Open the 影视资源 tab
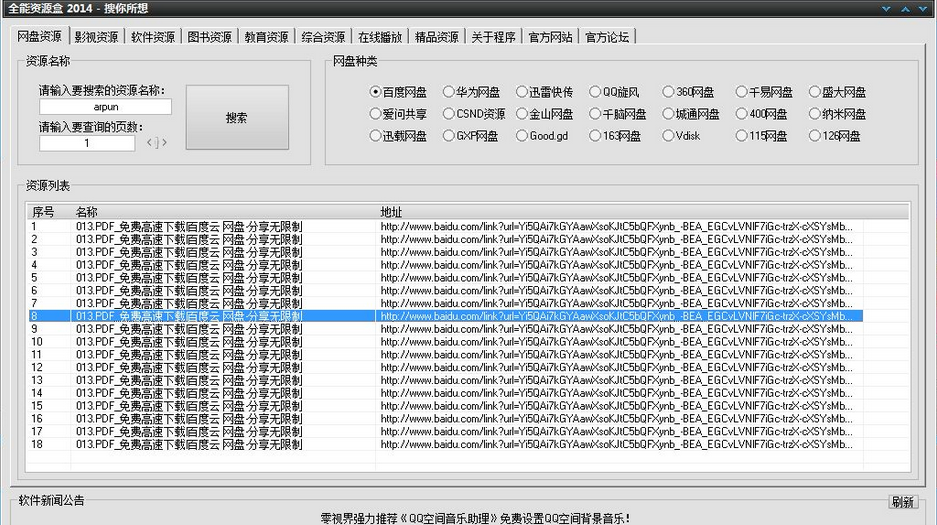 pos(96,37)
